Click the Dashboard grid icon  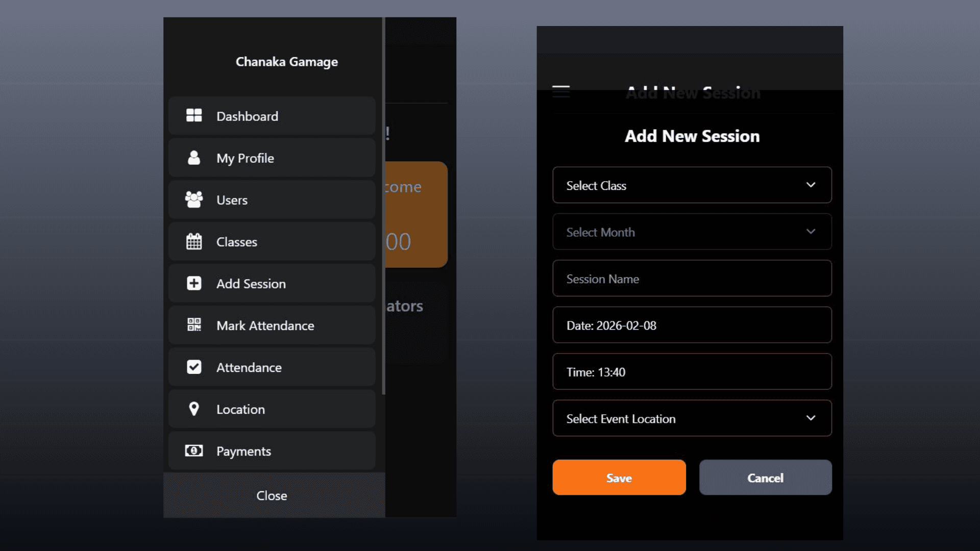(x=194, y=115)
